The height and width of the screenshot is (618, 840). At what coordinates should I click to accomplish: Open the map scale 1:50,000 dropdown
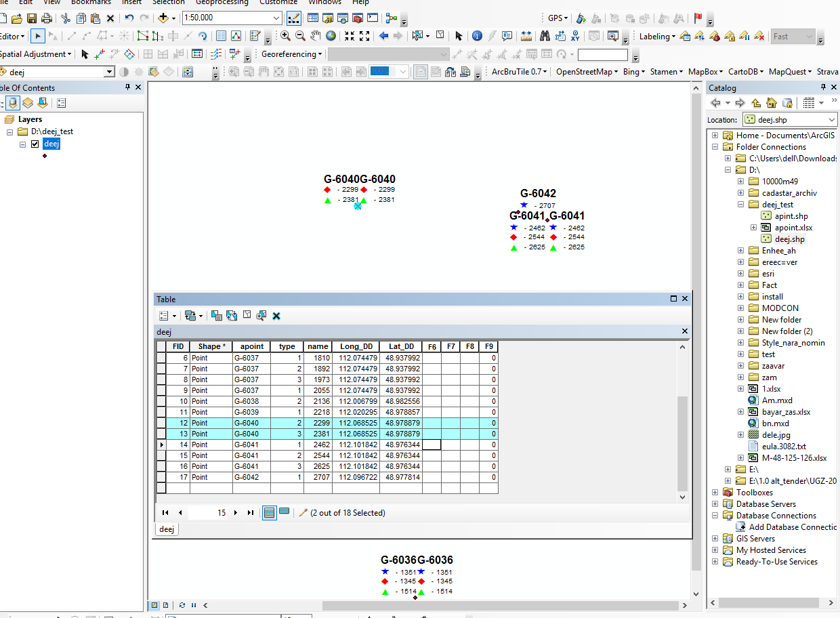click(x=276, y=18)
